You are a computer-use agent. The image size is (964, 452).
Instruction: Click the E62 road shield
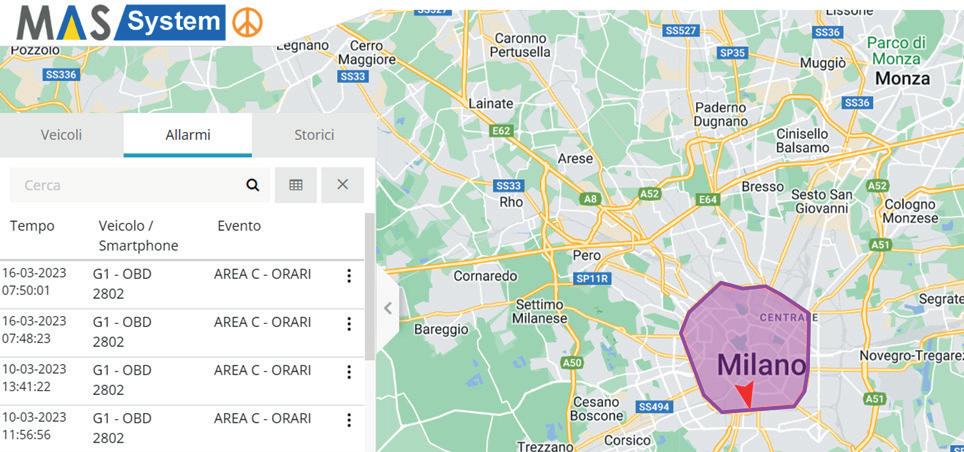(502, 130)
